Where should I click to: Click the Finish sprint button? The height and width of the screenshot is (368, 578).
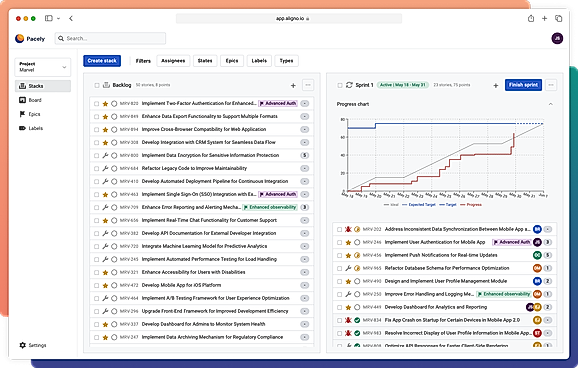pyautogui.click(x=523, y=85)
